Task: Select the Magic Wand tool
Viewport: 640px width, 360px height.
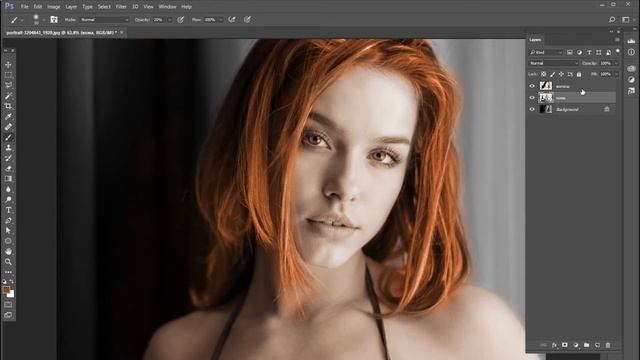Action: click(8, 96)
